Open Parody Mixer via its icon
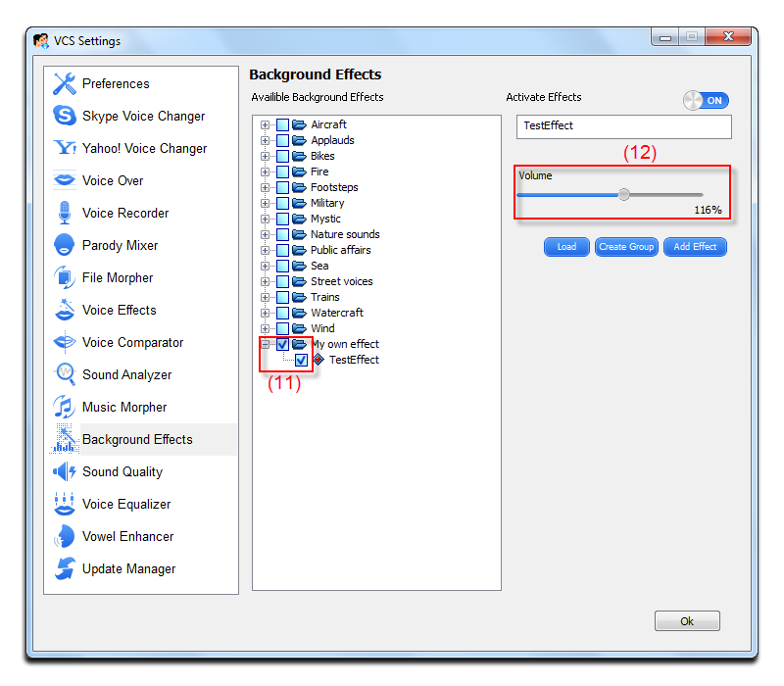This screenshot has width=784, height=686. point(65,245)
